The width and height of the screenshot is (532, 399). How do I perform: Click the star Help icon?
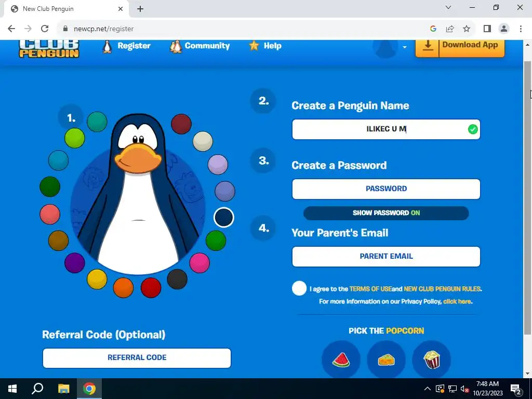click(x=254, y=46)
